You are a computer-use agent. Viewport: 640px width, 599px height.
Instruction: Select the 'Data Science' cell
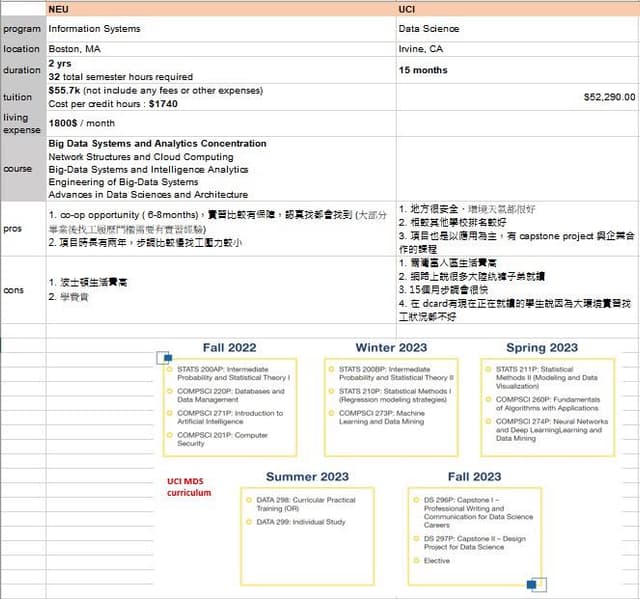coord(518,29)
